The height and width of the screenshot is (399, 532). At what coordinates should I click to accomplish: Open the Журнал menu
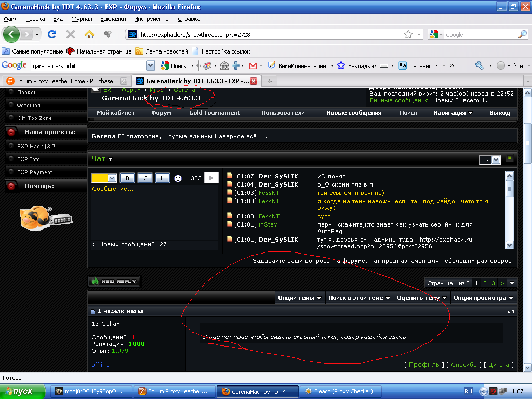point(82,19)
